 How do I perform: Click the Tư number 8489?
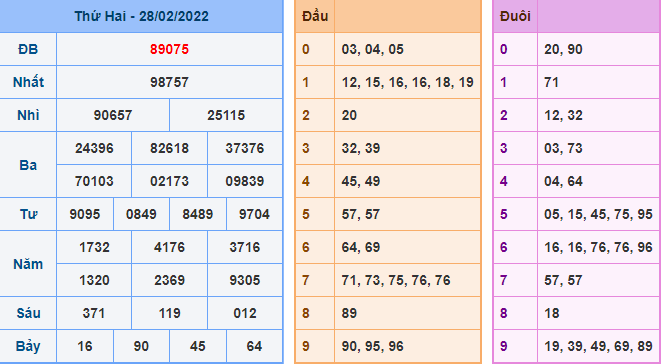coord(198,214)
